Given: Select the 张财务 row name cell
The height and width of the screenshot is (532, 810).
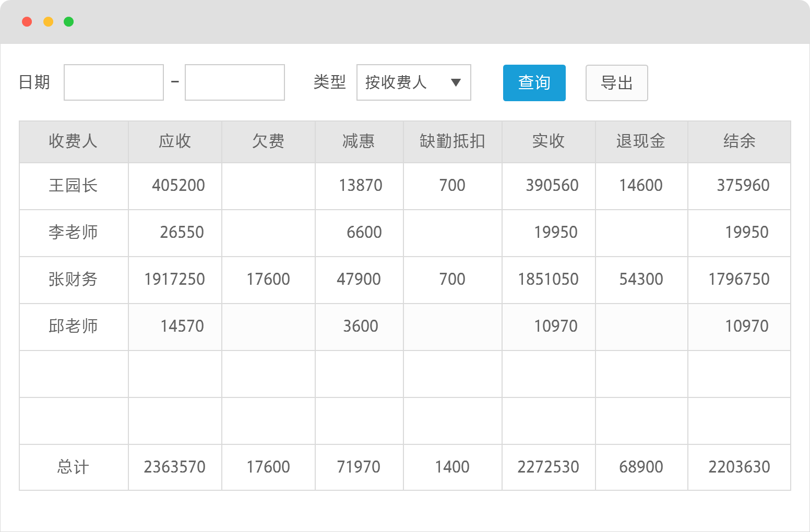Looking at the screenshot, I should [73, 280].
